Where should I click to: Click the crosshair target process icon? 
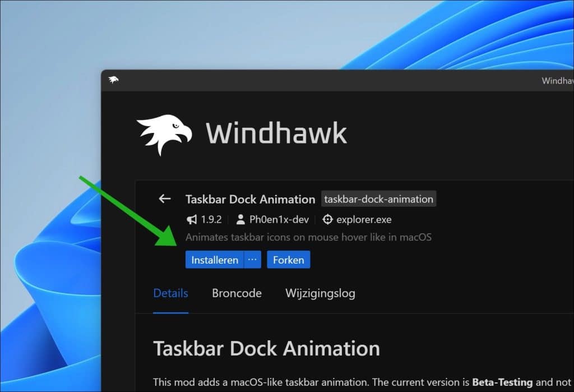click(328, 219)
